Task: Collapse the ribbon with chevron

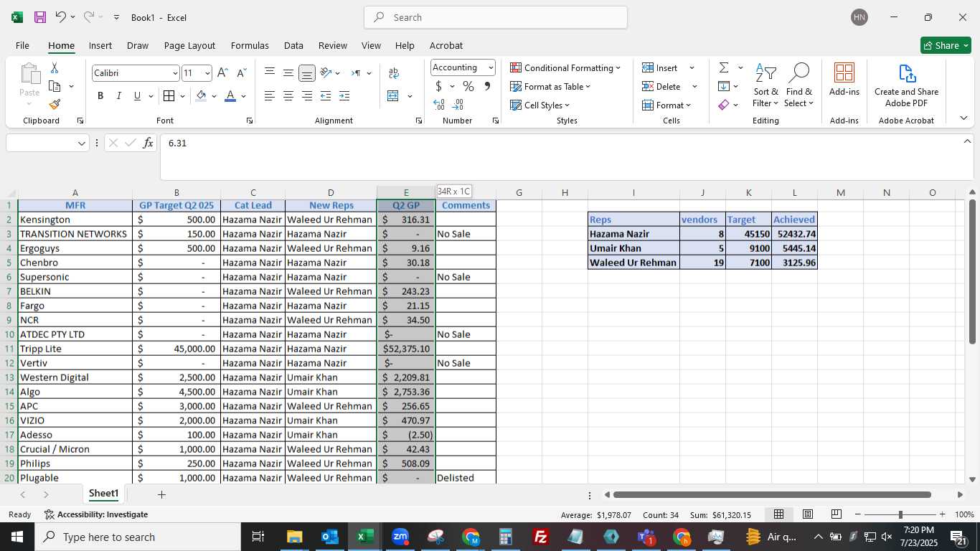Action: pos(963,118)
